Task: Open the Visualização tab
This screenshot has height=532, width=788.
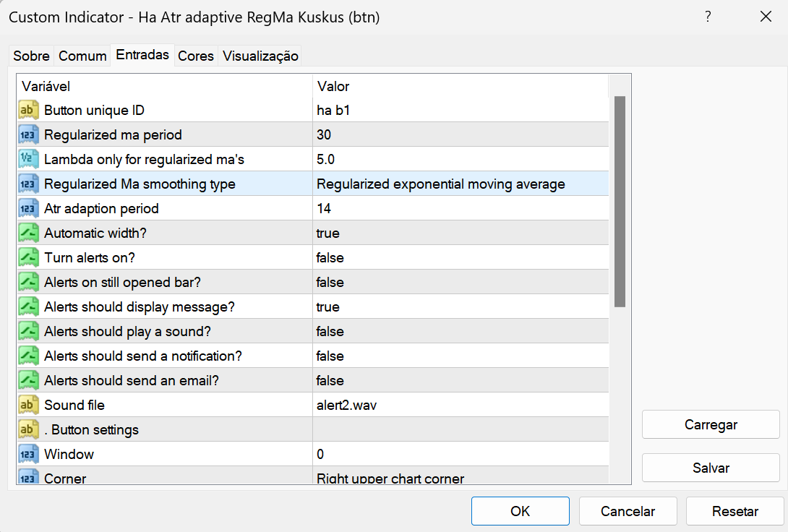Action: 260,56
